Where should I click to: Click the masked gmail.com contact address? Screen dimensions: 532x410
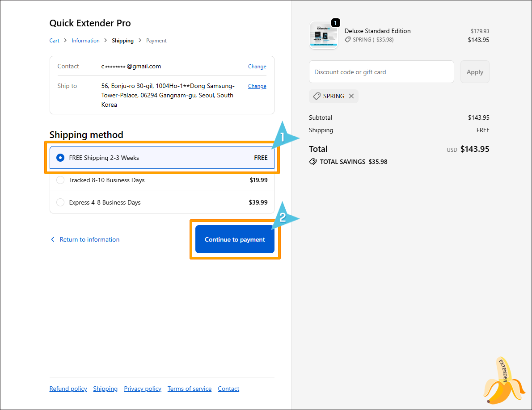point(131,67)
